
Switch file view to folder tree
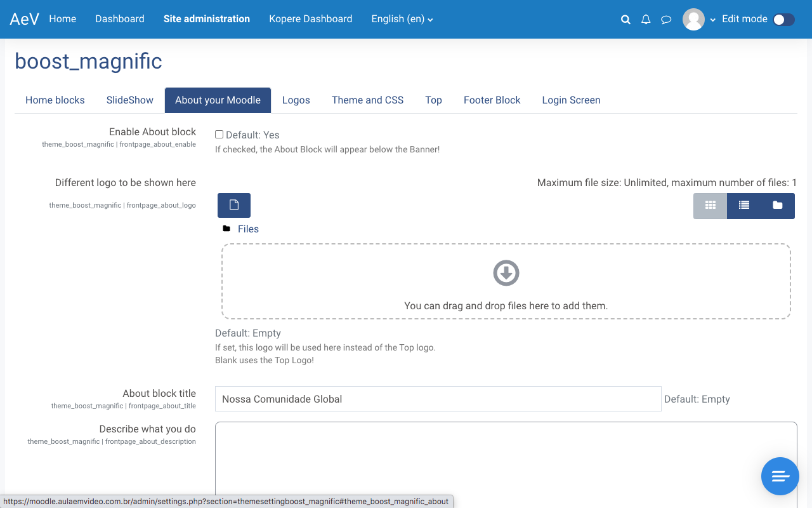(777, 206)
